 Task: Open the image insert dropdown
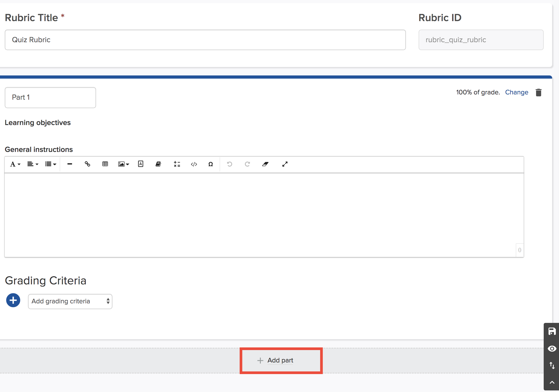(123, 164)
